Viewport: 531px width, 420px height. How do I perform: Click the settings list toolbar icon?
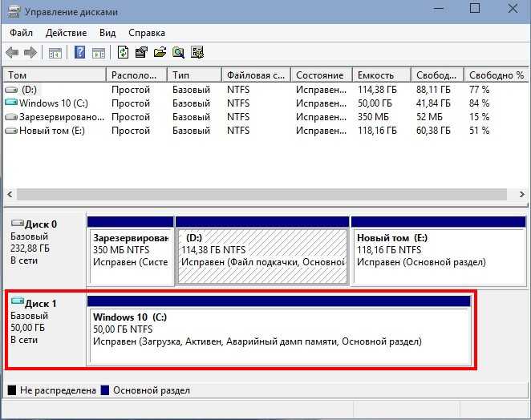(x=197, y=52)
